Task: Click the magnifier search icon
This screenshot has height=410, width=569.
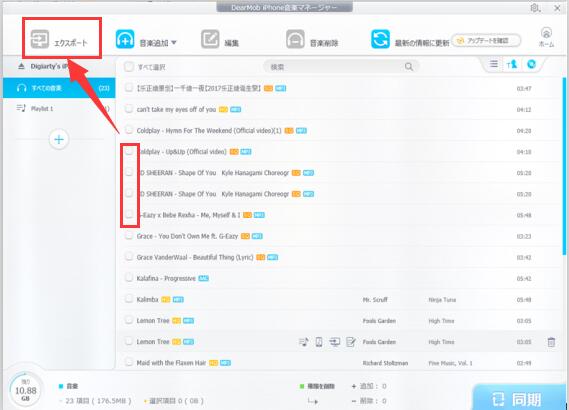Action: [409, 67]
